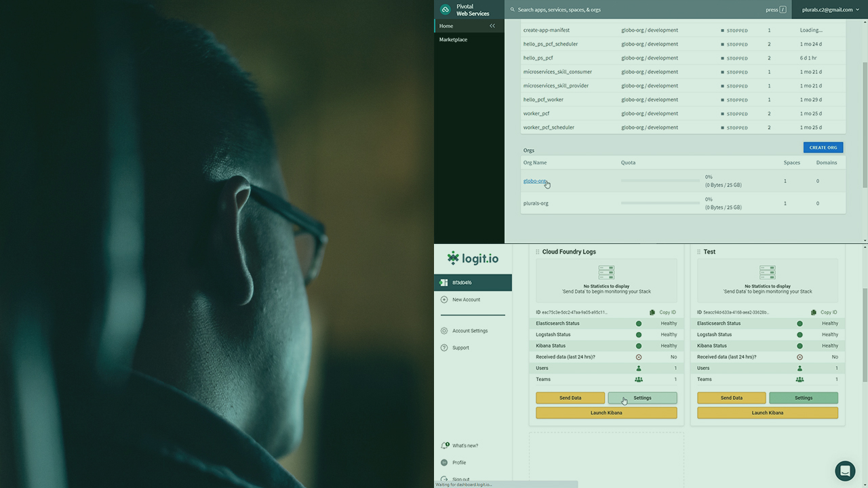Open the plurals.c2@gmail.com account dropdown
868x488 pixels.
826,9
